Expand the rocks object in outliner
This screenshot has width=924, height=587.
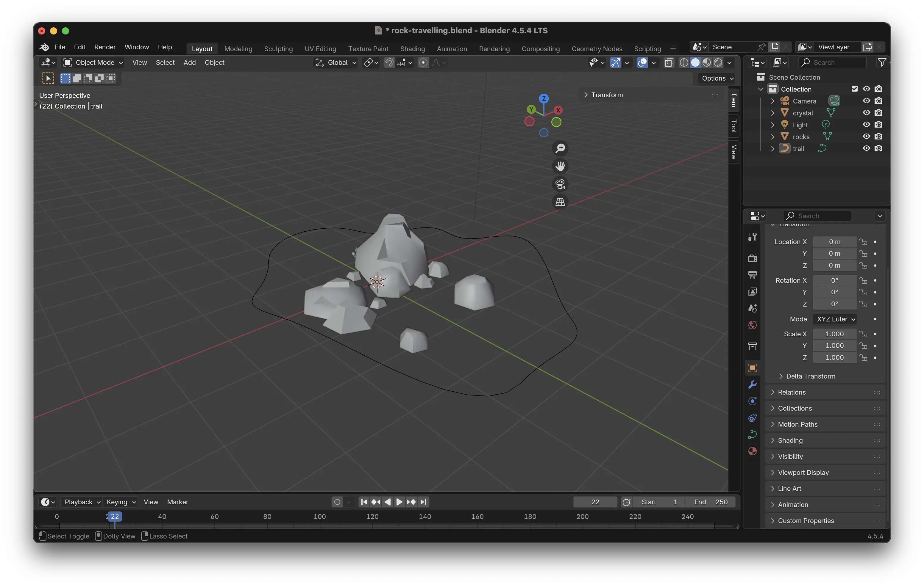(772, 136)
